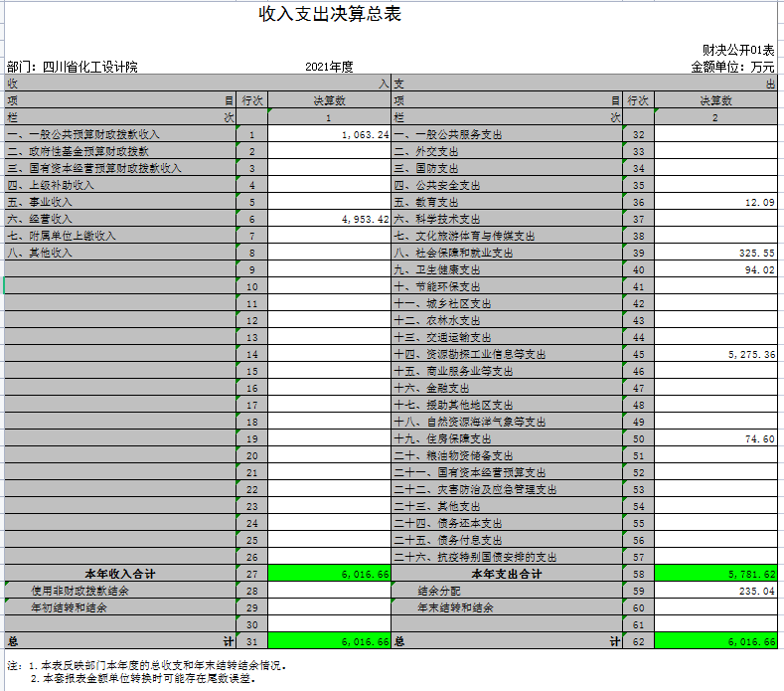Select the 科学技术支出 cell
This screenshot has width=784, height=691.
[x=507, y=219]
